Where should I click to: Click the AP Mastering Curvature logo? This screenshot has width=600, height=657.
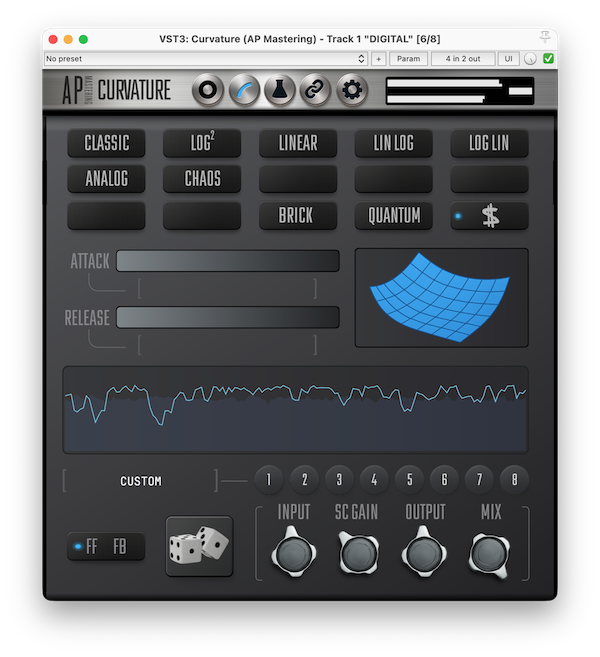[116, 90]
